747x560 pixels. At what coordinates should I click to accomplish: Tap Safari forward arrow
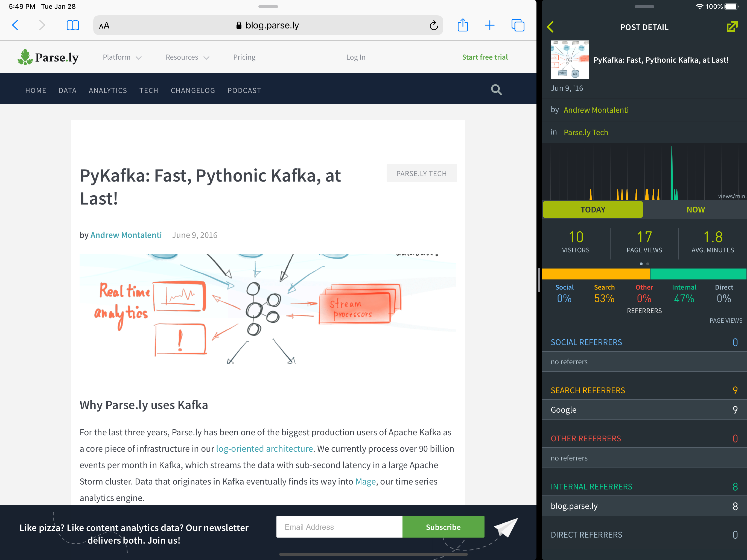click(x=42, y=25)
